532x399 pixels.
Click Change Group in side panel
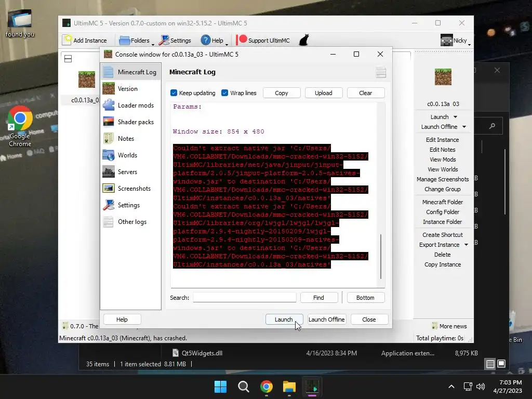pyautogui.click(x=443, y=189)
